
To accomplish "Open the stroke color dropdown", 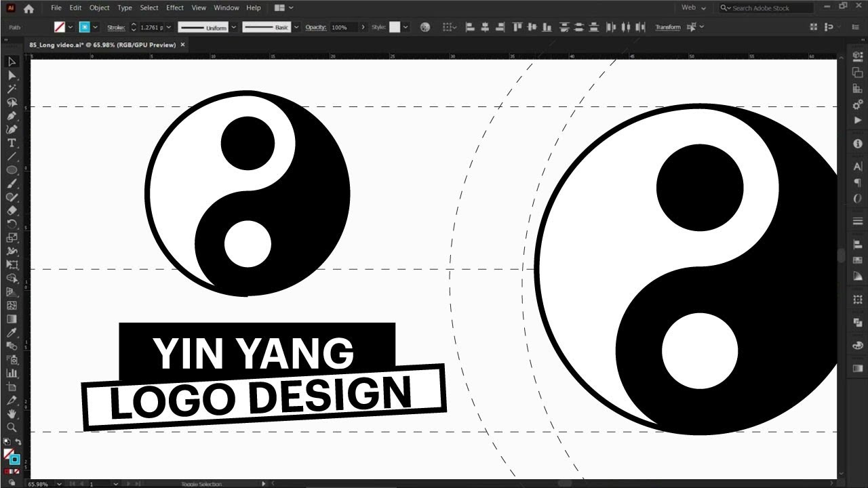I will point(96,27).
